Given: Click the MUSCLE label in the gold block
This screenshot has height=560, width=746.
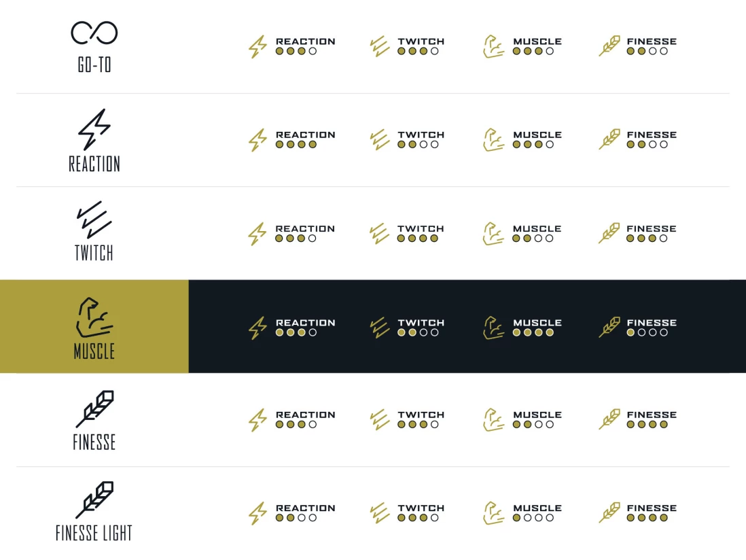Looking at the screenshot, I should click(94, 351).
